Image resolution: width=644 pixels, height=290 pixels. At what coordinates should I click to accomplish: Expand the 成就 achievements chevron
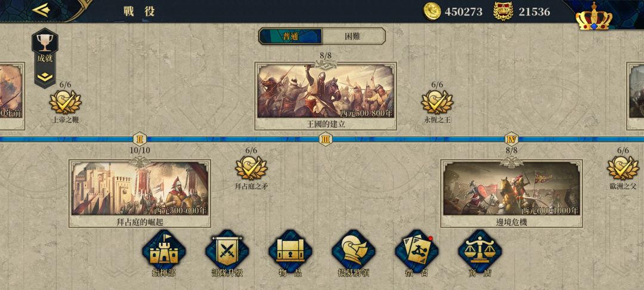coord(45,77)
